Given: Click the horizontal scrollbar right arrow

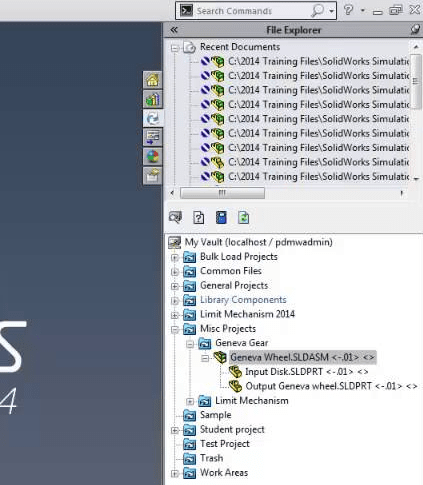Looking at the screenshot, I should pyautogui.click(x=402, y=193).
